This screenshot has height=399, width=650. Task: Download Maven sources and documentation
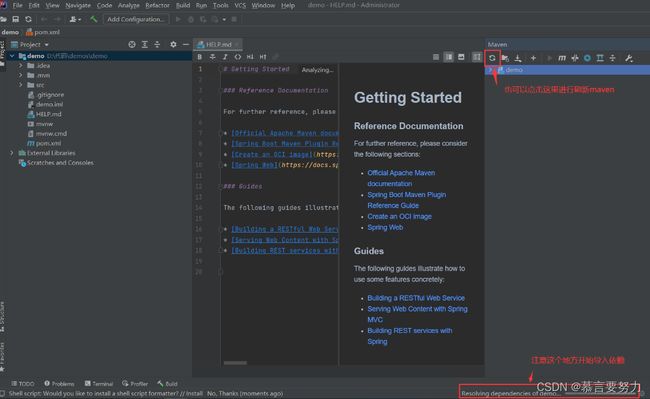(518, 58)
